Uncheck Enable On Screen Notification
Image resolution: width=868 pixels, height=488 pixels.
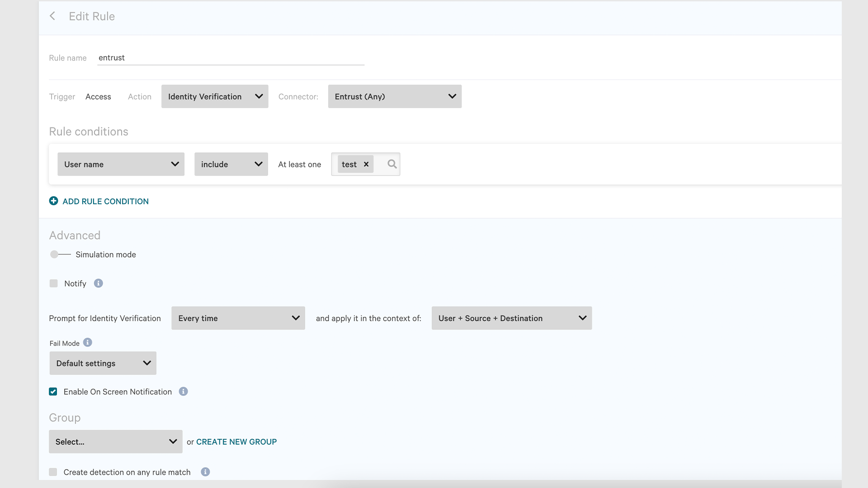(x=53, y=392)
